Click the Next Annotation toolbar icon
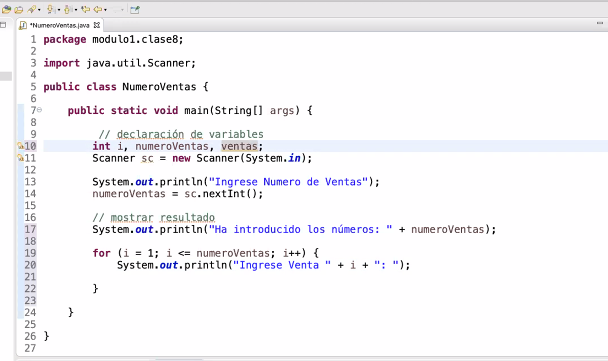Viewport: 608px width, 361px height. pyautogui.click(x=50, y=9)
